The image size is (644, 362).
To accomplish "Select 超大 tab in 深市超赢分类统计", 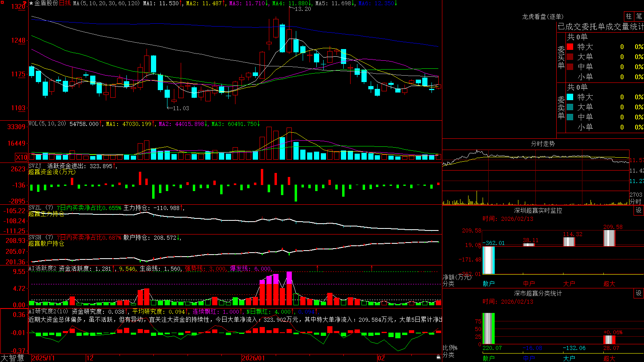I will click(x=609, y=358).
